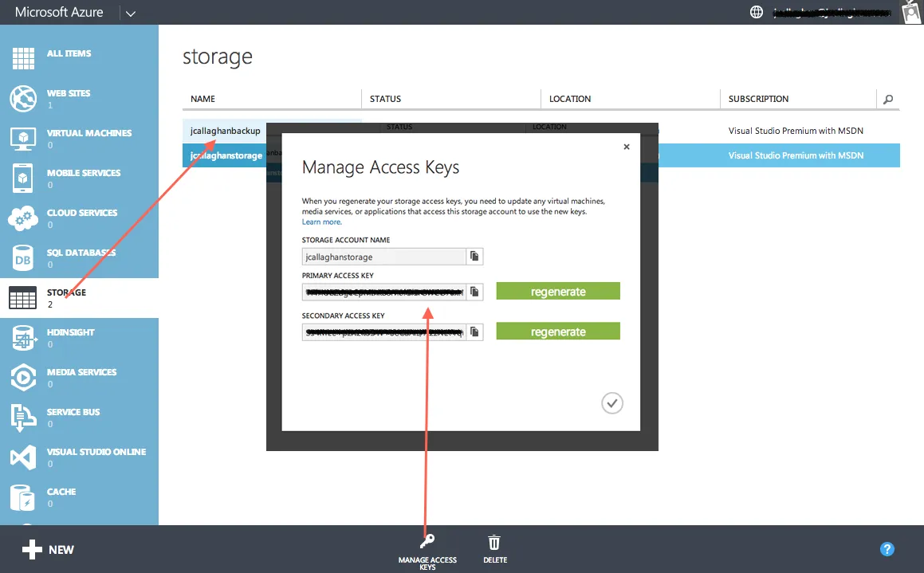The width and height of the screenshot is (924, 573).
Task: Open user account avatar in header
Action: pyautogui.click(x=912, y=12)
